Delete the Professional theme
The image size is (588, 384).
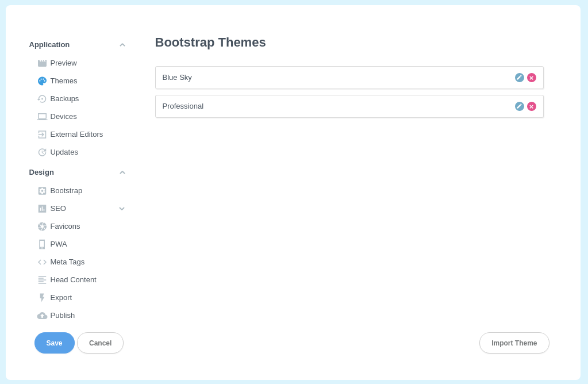click(532, 106)
